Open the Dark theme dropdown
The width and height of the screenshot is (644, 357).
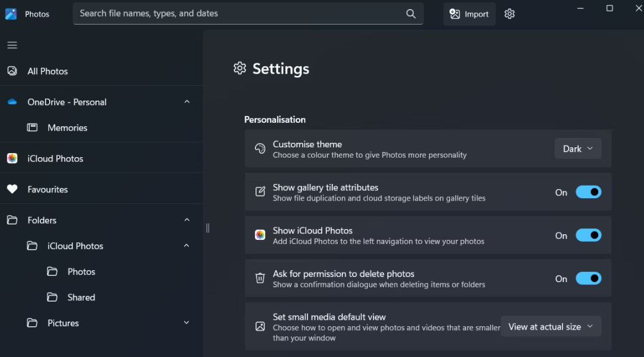578,149
